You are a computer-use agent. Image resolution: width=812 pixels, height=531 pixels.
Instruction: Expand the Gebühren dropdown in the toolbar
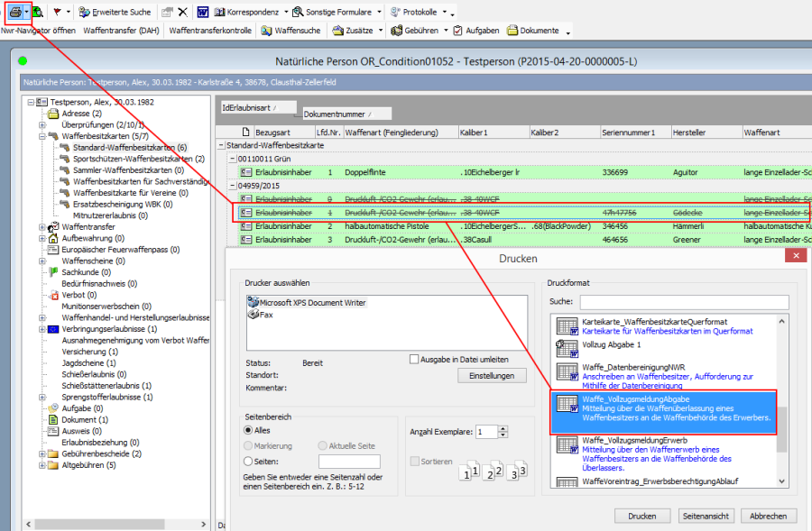(421, 30)
